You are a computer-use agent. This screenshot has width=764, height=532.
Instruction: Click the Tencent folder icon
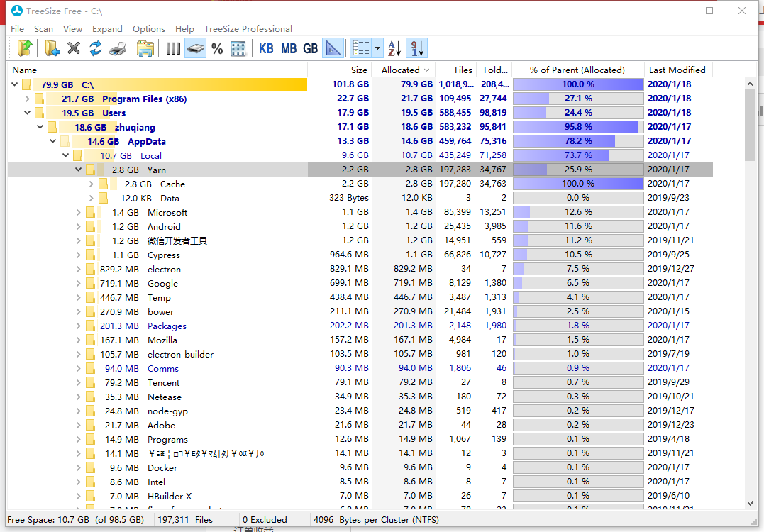pos(90,382)
